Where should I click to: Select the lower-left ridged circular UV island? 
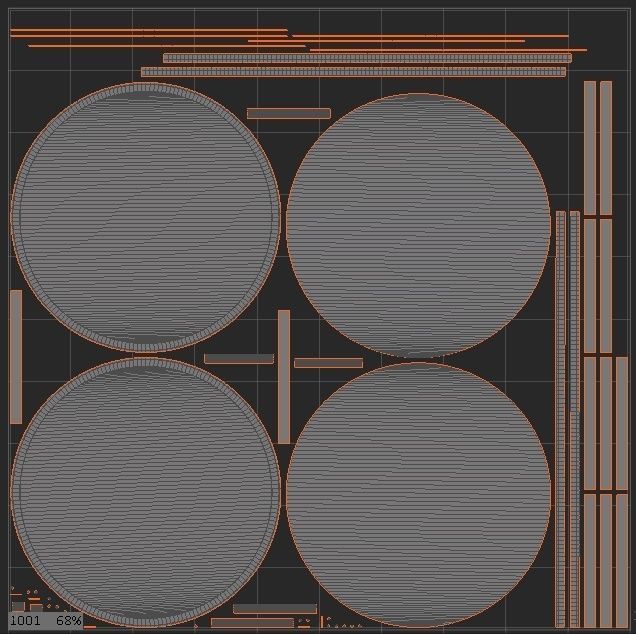(x=146, y=492)
